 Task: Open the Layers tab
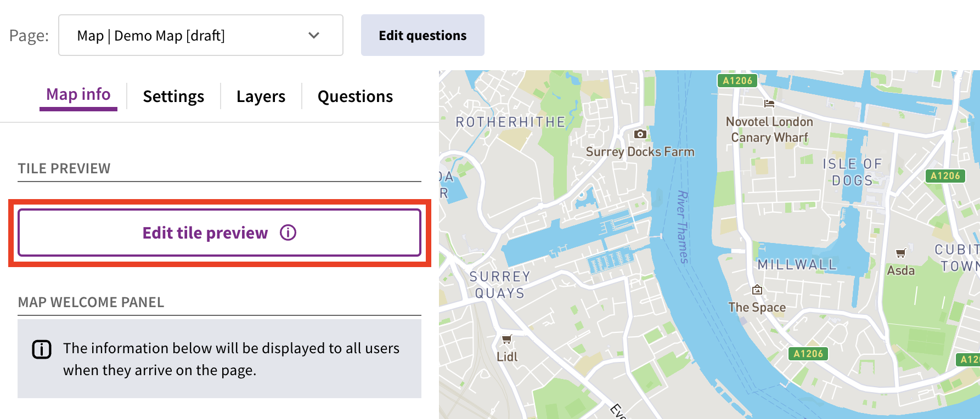[x=261, y=97]
